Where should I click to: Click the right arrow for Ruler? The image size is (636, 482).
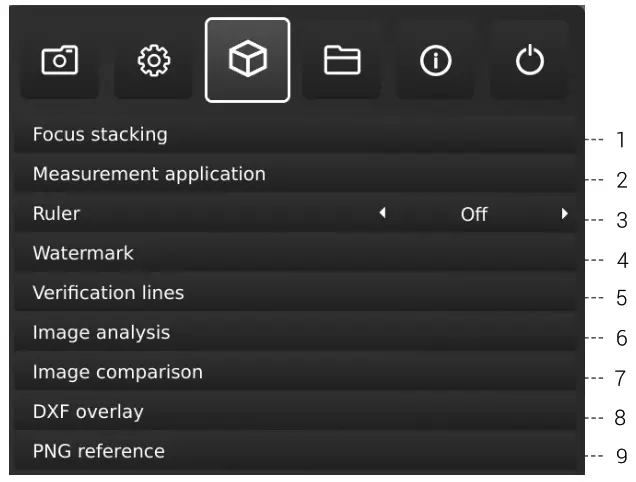[x=564, y=213]
